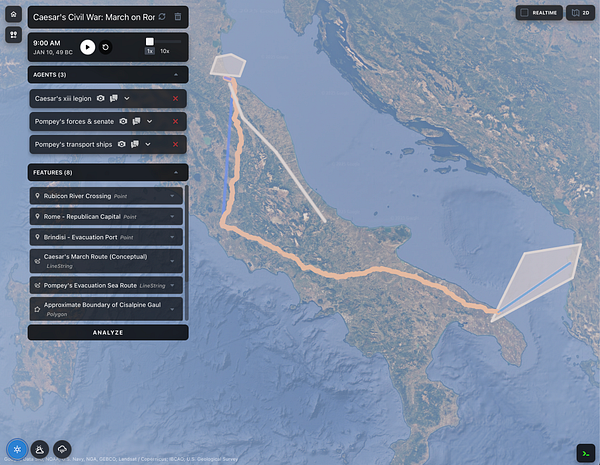Click the JAN 10, 49 BC date
This screenshot has height=465, width=600.
53,52
